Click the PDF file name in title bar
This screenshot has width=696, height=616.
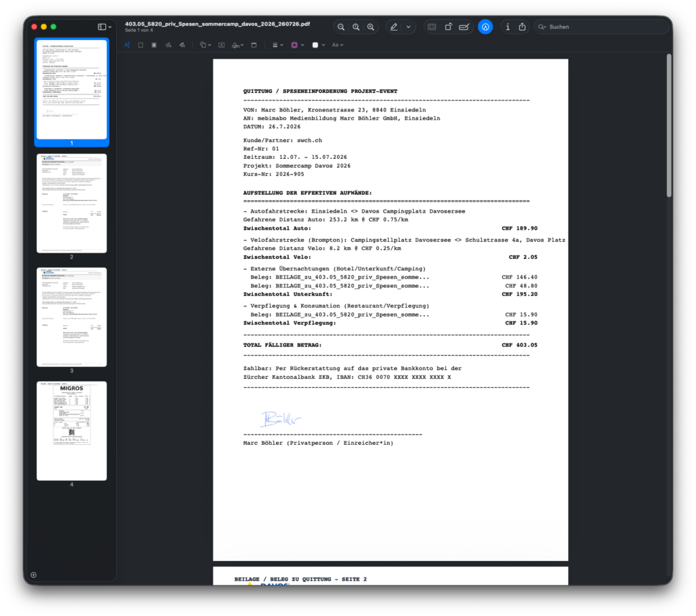click(217, 24)
